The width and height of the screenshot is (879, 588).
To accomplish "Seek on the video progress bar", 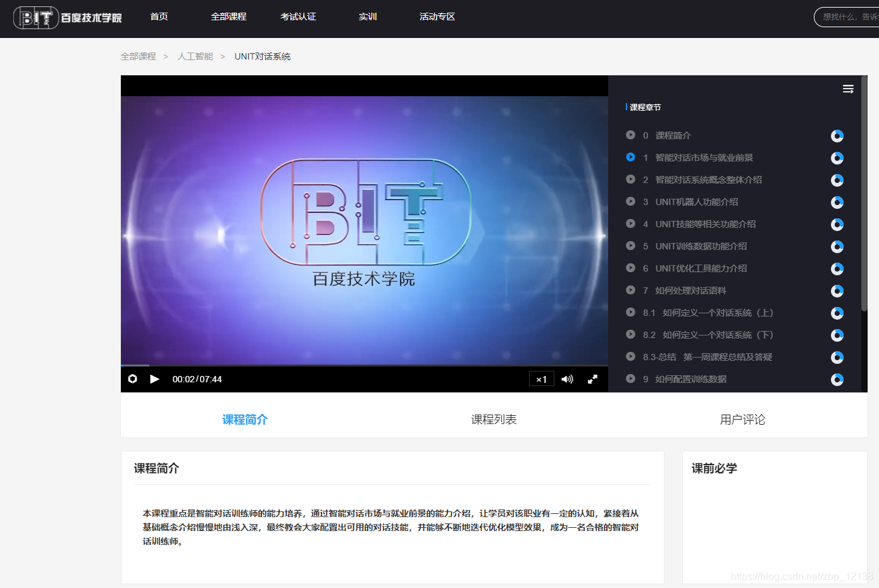I will click(365, 365).
